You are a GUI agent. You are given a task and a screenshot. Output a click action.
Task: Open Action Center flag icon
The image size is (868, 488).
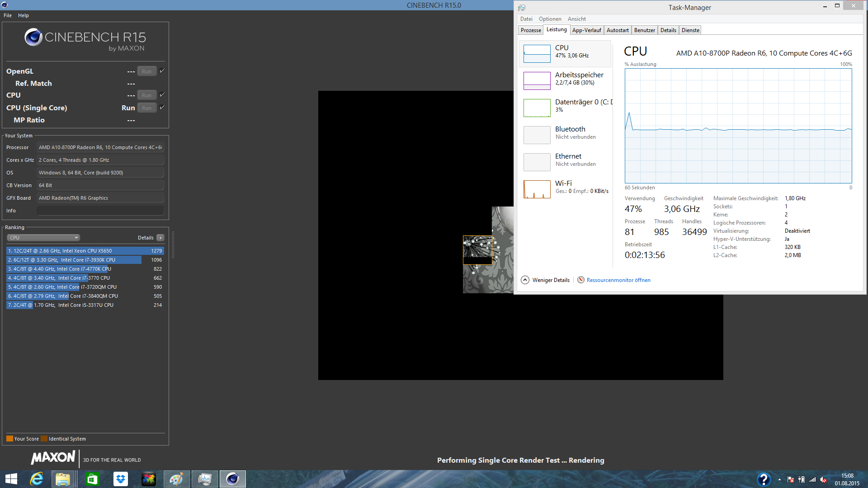[790, 479]
